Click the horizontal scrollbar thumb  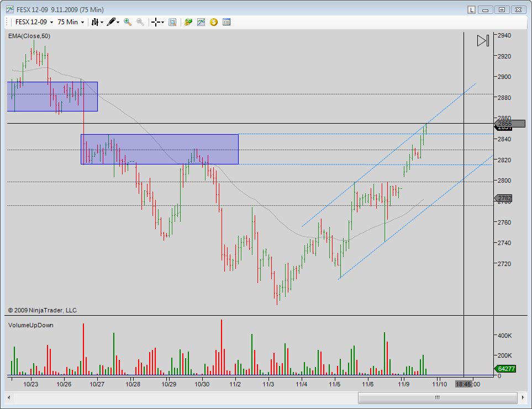point(436,397)
